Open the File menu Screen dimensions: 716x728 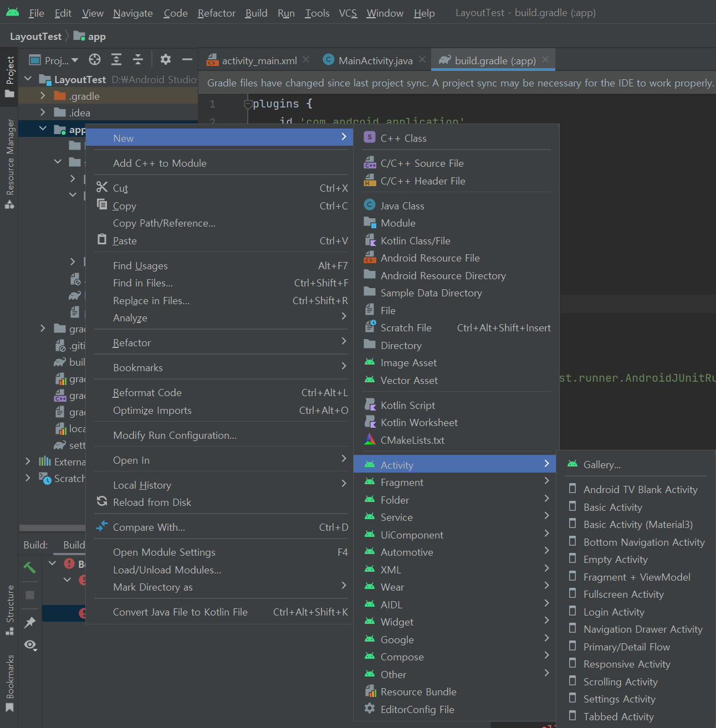click(36, 13)
